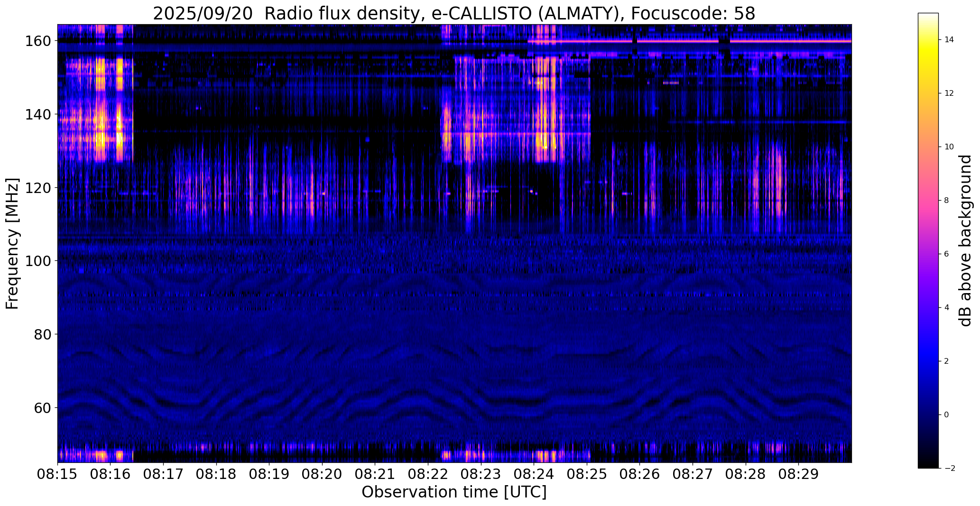Click the 08:25 time tick label
Screen dimensions: 980x506
click(587, 475)
